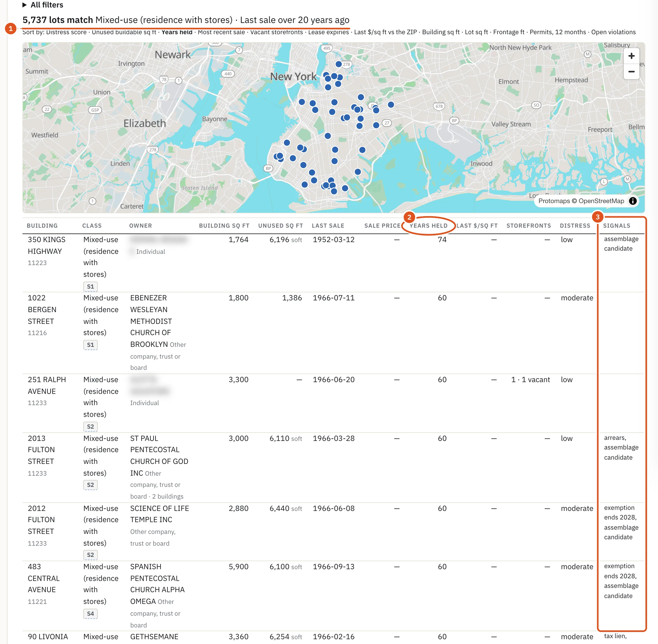Click the S2 tag for 2013 Fulton Street
This screenshot has height=644, width=658.
point(90,485)
